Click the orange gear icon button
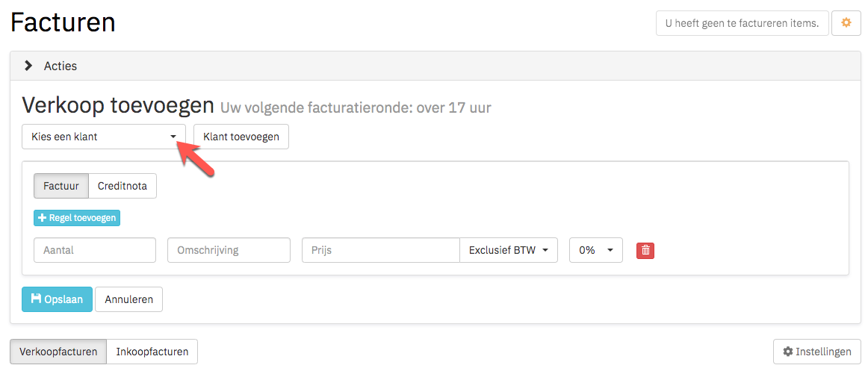Image resolution: width=868 pixels, height=371 pixels. [846, 23]
